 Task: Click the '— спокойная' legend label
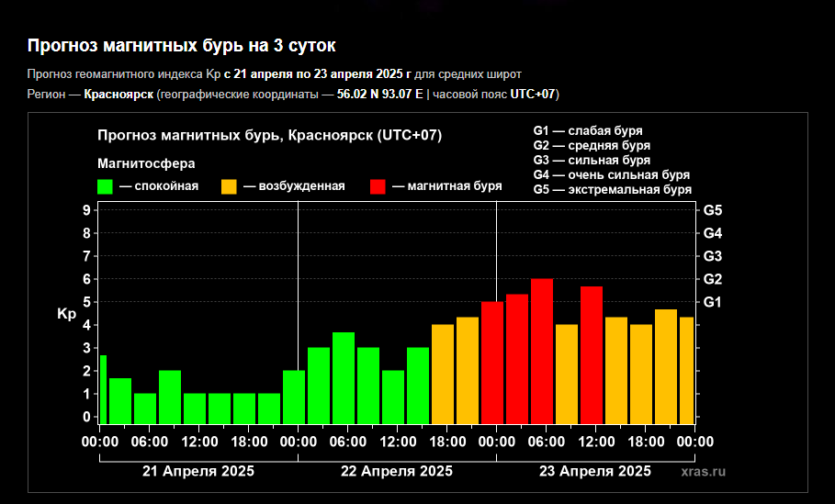click(x=159, y=186)
